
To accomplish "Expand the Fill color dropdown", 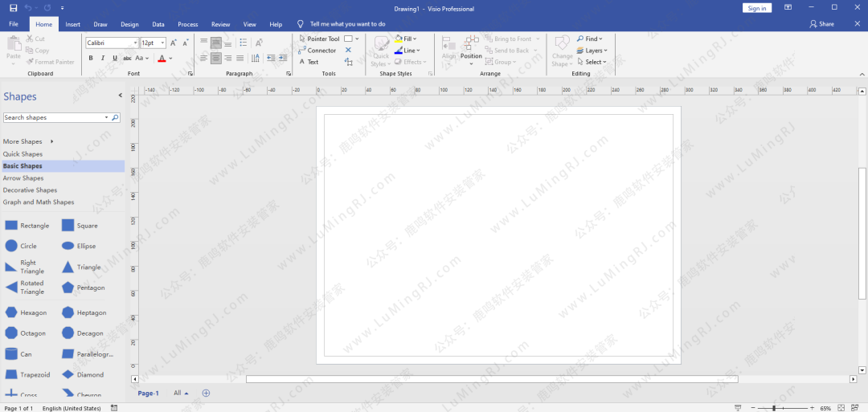I will [x=416, y=39].
